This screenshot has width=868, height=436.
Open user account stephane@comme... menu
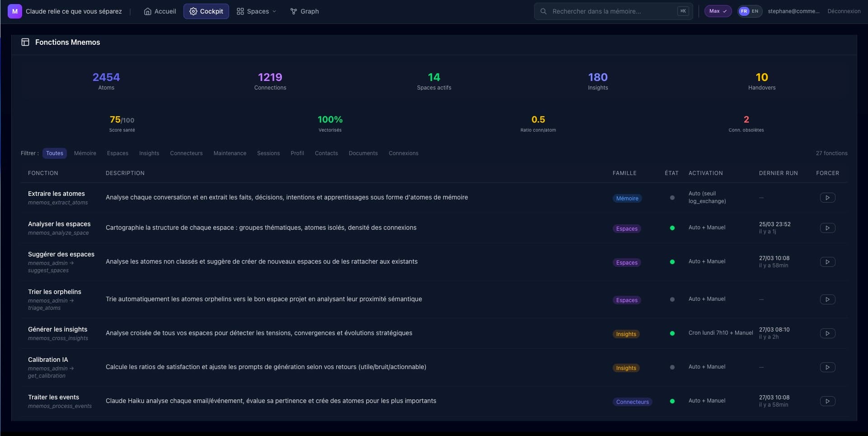[x=793, y=11]
